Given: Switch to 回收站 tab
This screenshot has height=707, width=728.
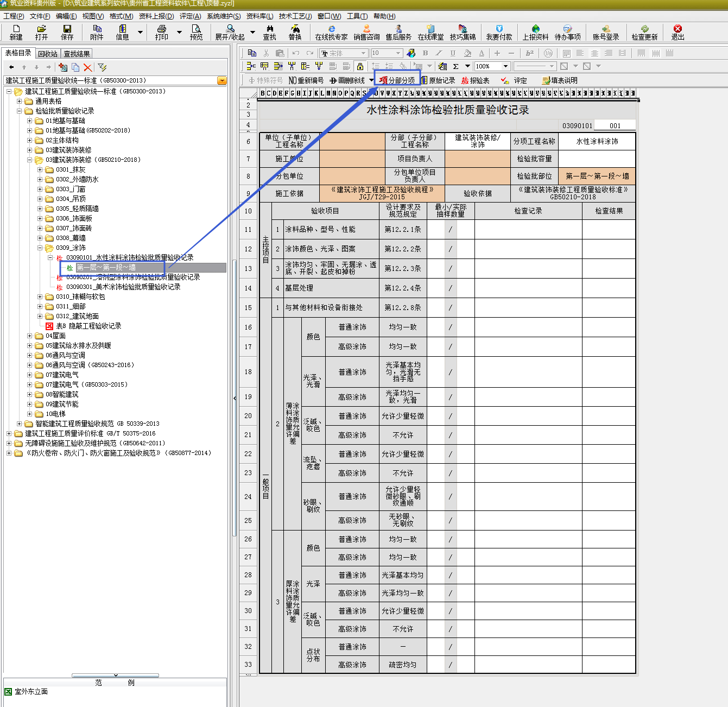Looking at the screenshot, I should [x=48, y=53].
